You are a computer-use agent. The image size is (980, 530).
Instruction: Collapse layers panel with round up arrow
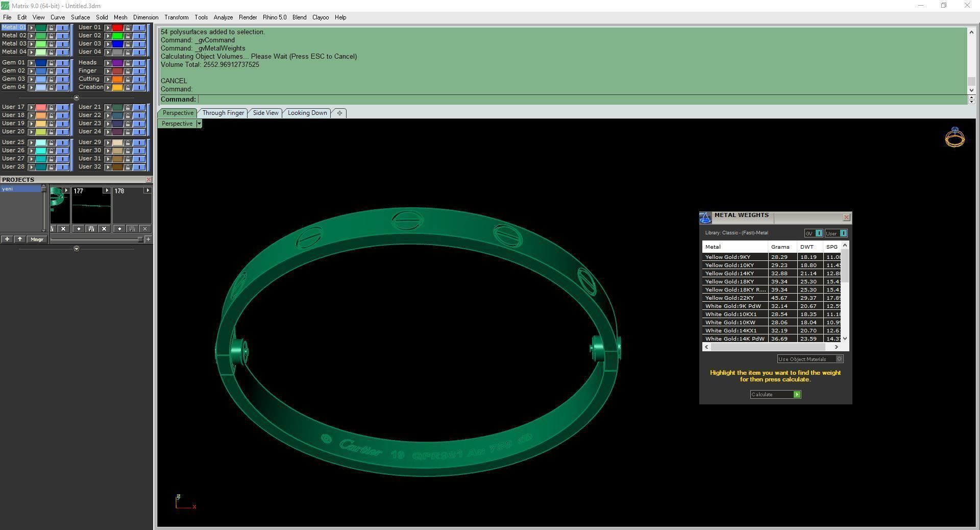(x=77, y=98)
